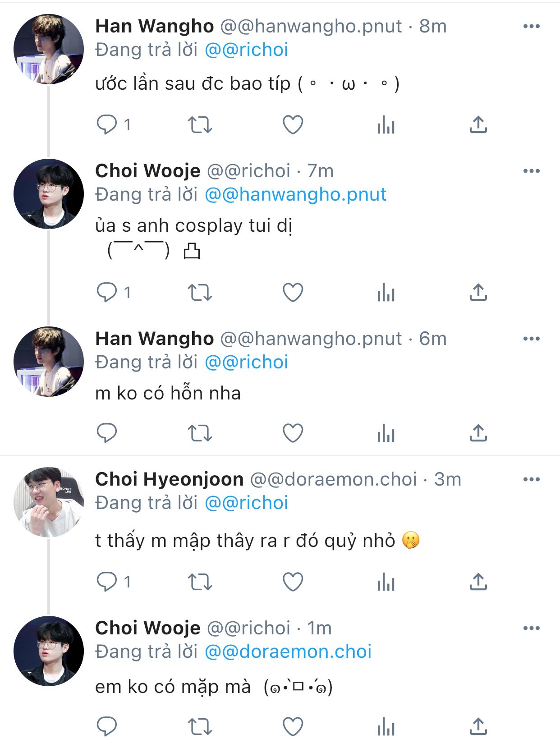Open more options on Han Wangho's 8m tweet
This screenshot has width=560, height=748.
531,27
